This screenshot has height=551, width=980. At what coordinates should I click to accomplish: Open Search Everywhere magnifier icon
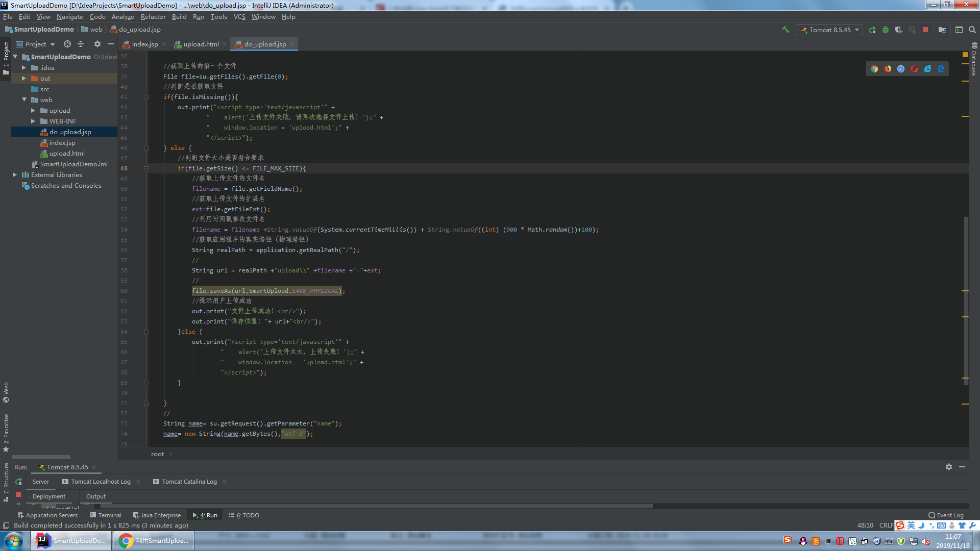972,30
